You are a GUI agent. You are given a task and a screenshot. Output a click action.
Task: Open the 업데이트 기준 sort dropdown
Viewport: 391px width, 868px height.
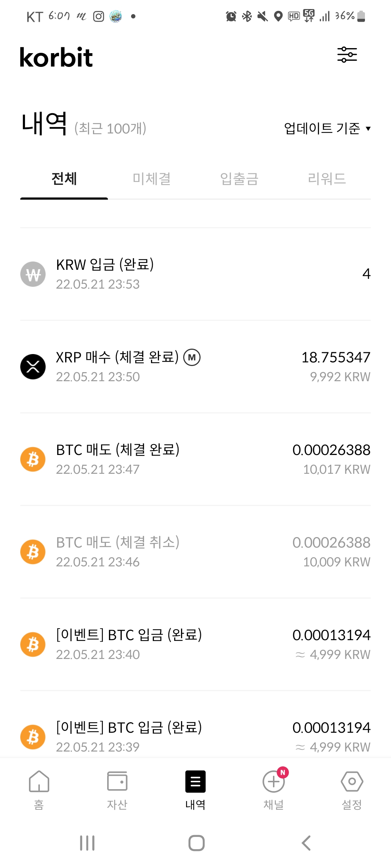(327, 128)
